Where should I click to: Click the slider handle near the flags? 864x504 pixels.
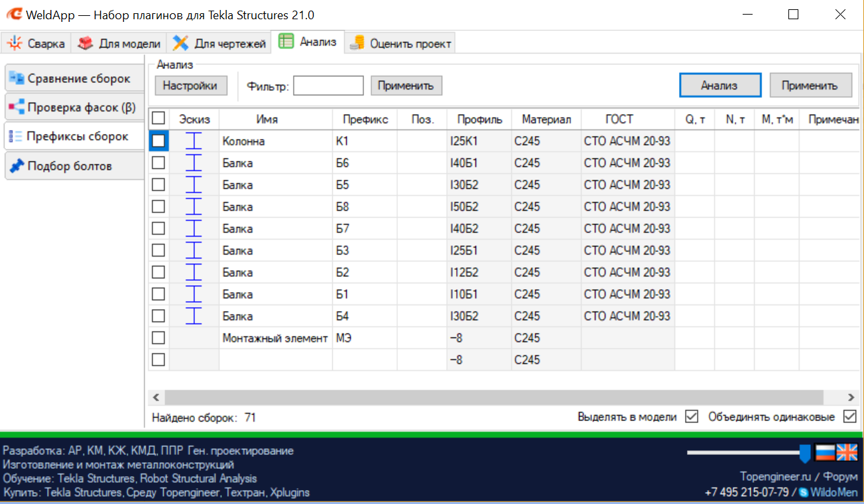805,453
